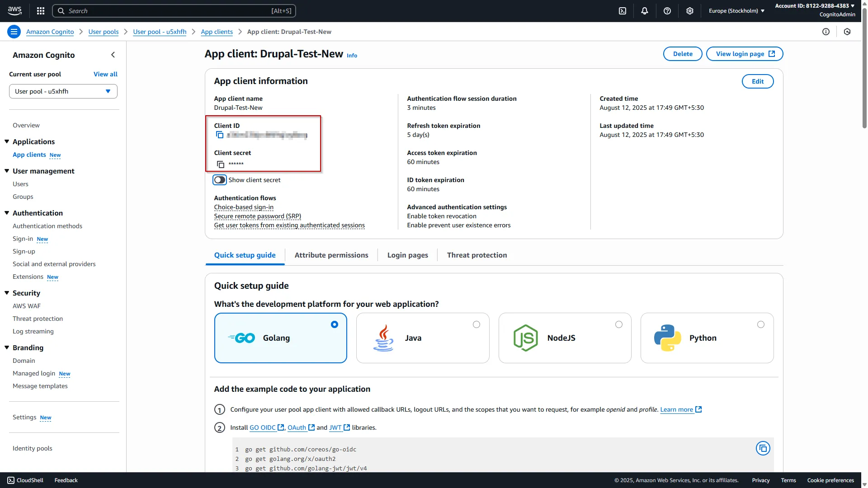
Task: Copy the client secret value
Action: [x=221, y=164]
